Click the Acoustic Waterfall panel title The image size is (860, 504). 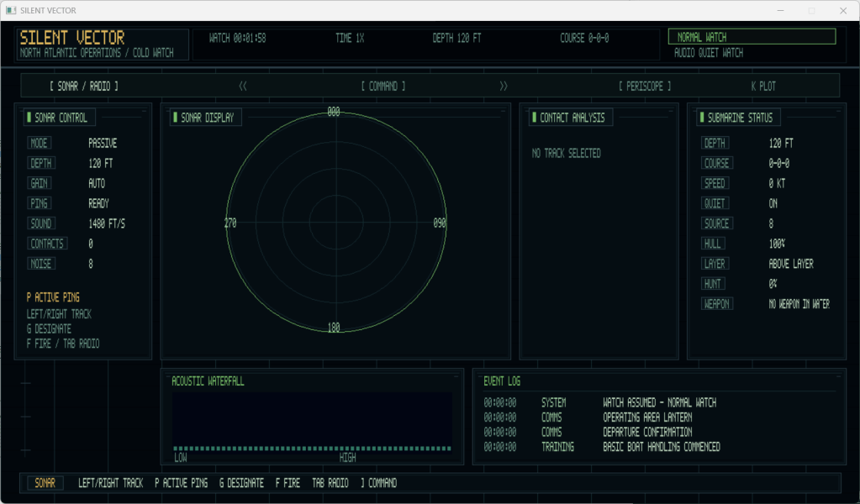pyautogui.click(x=208, y=381)
